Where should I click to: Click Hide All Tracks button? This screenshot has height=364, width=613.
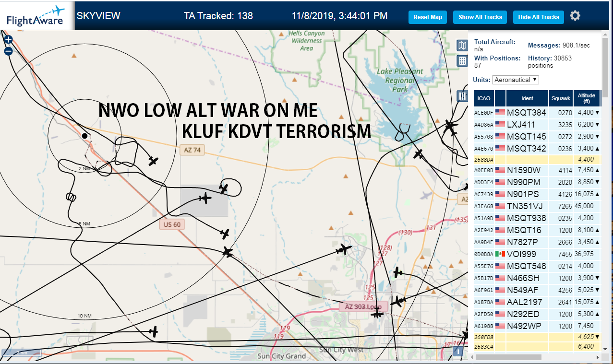click(x=539, y=17)
